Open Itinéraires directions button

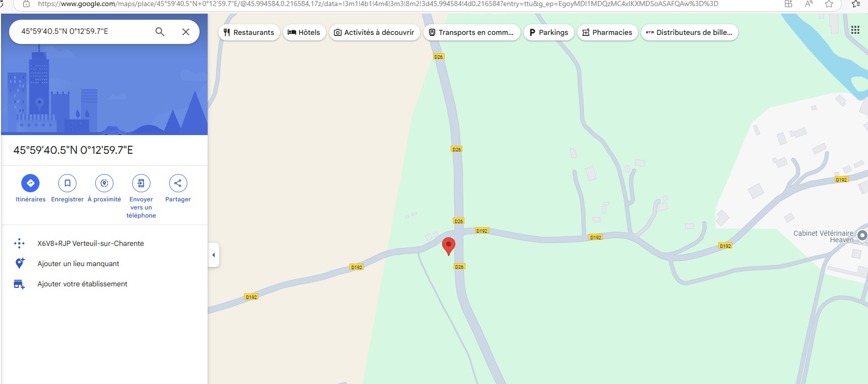(x=30, y=183)
